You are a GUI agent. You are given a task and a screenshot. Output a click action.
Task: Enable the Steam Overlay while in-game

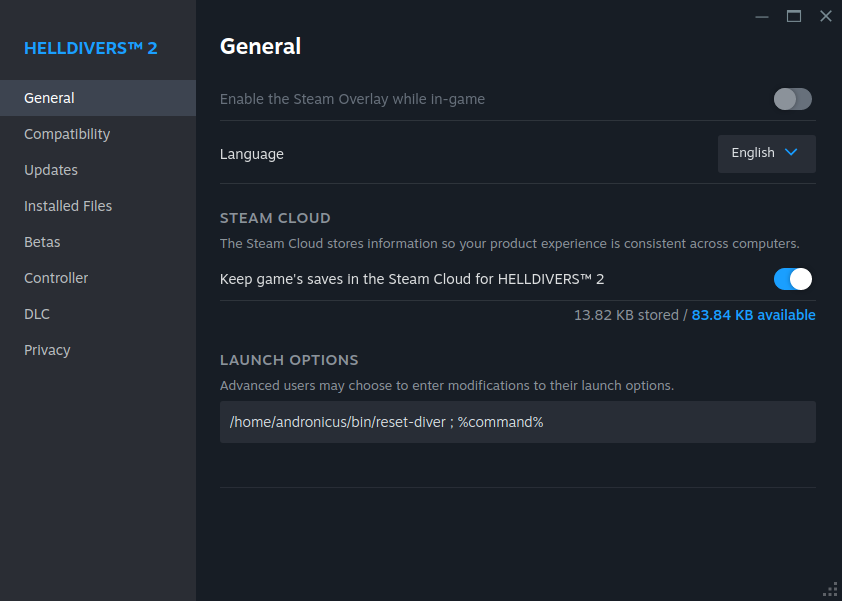tap(792, 99)
